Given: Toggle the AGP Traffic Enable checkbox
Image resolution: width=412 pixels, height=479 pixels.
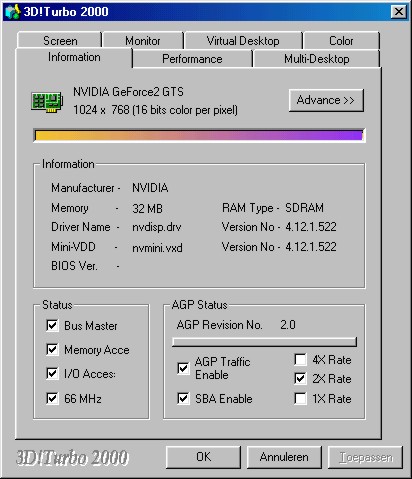Looking at the screenshot, I should click(x=183, y=368).
